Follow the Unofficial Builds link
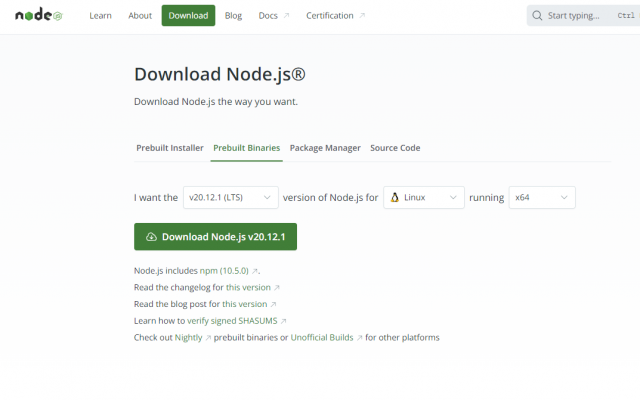 (x=322, y=338)
